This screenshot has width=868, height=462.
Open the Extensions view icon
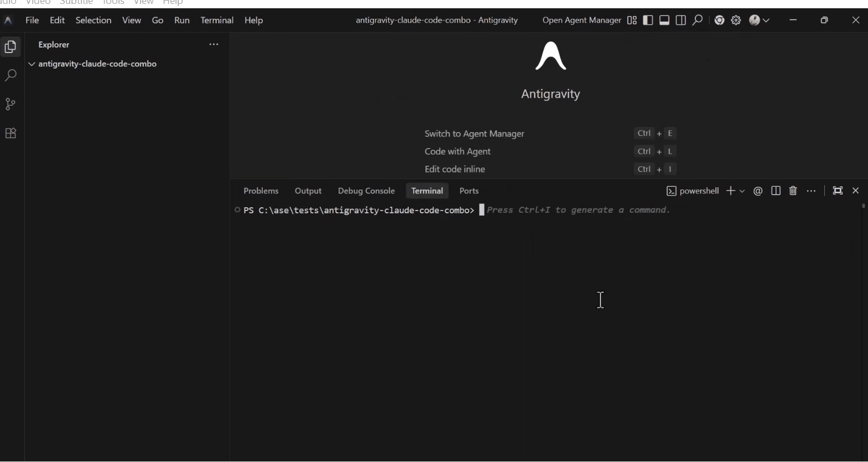11,133
